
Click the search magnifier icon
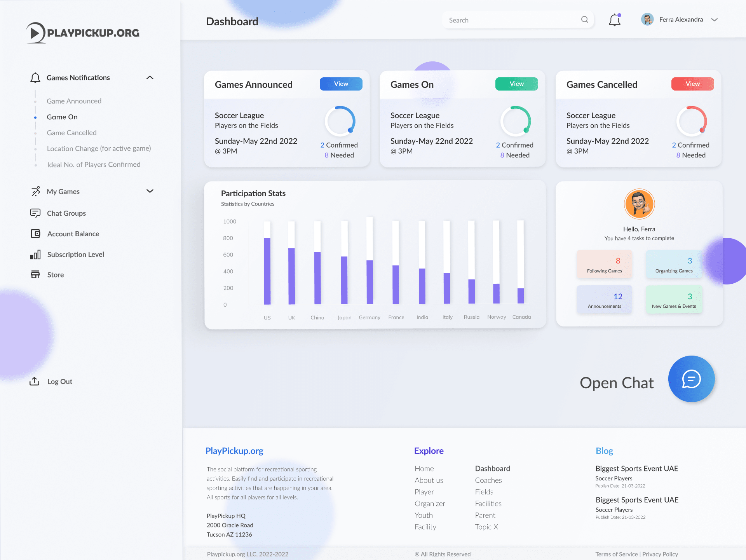[585, 19]
